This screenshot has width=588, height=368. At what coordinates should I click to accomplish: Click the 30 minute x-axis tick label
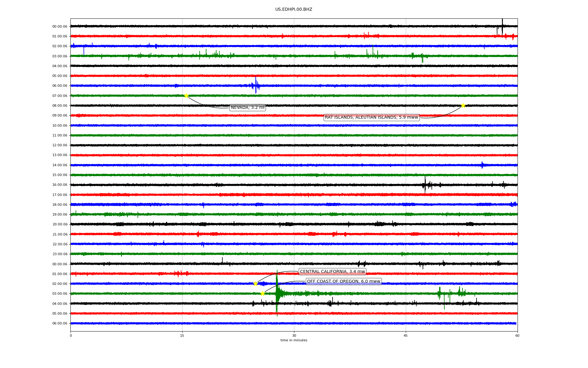pos(294,335)
